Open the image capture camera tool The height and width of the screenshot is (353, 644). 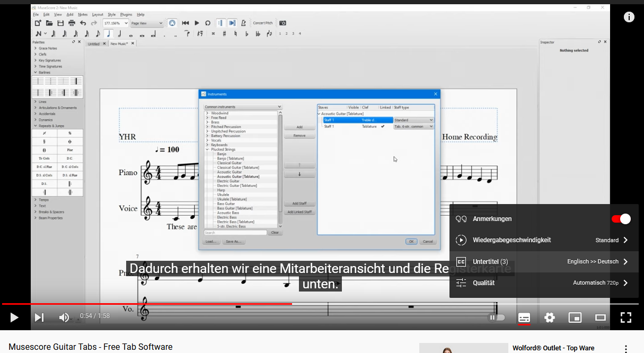pyautogui.click(x=283, y=23)
